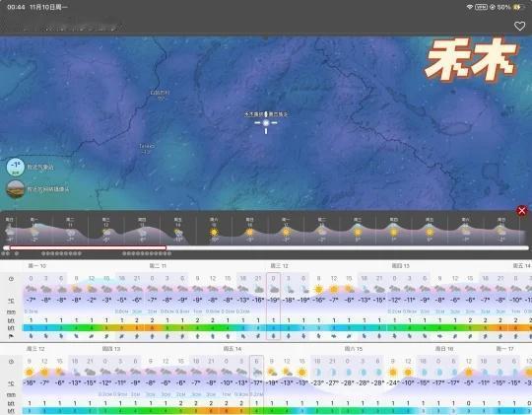532x415 pixels.
Task: Click the -2° temperature in top table
Action: [x=92, y=301]
